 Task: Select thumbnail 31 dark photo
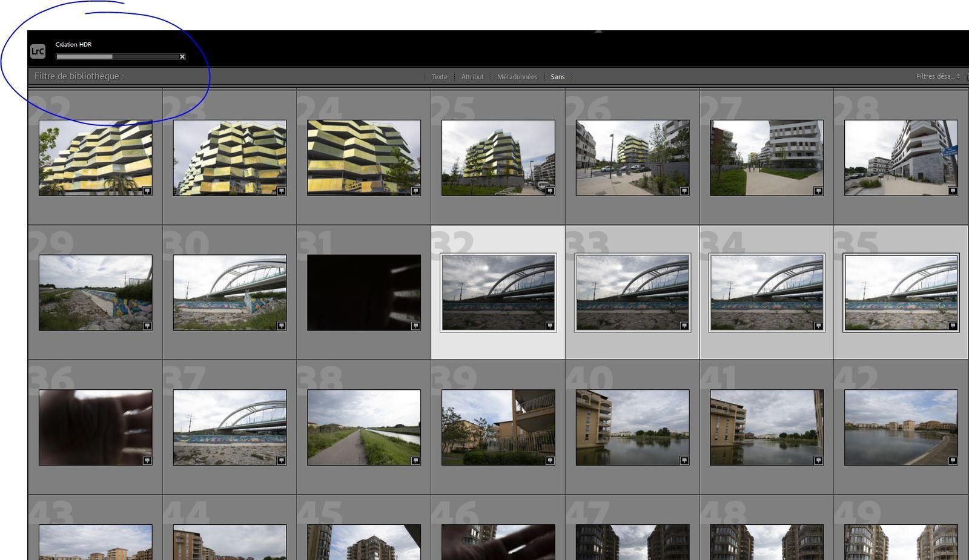[x=364, y=293]
